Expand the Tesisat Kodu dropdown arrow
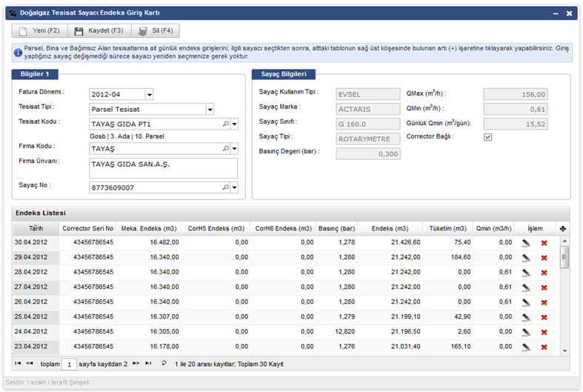 coord(234,124)
